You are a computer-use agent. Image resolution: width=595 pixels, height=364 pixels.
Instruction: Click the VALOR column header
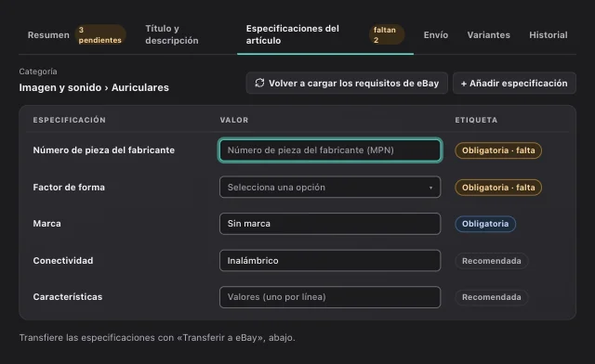click(x=233, y=120)
